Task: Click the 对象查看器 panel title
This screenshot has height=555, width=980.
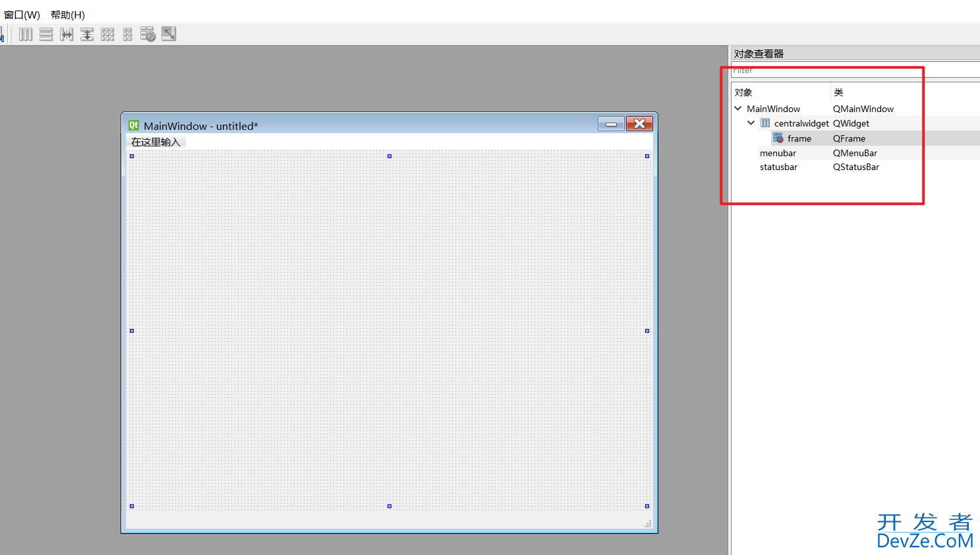Action: point(759,54)
